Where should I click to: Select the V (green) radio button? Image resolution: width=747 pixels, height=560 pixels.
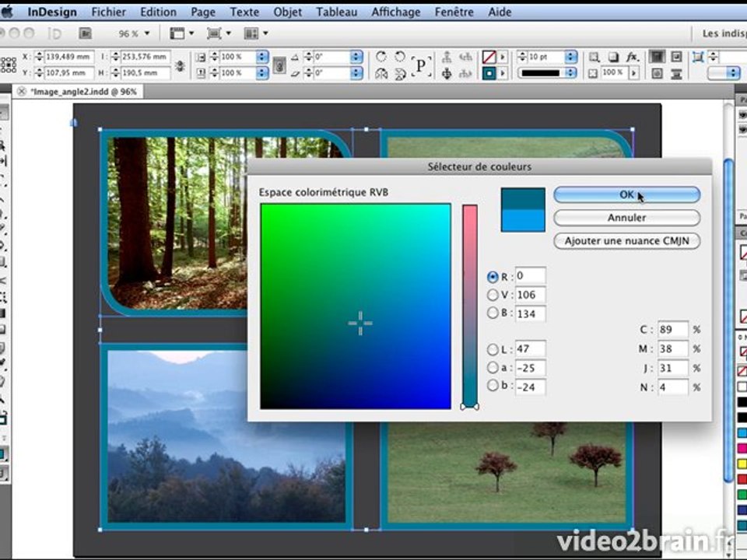tap(493, 295)
